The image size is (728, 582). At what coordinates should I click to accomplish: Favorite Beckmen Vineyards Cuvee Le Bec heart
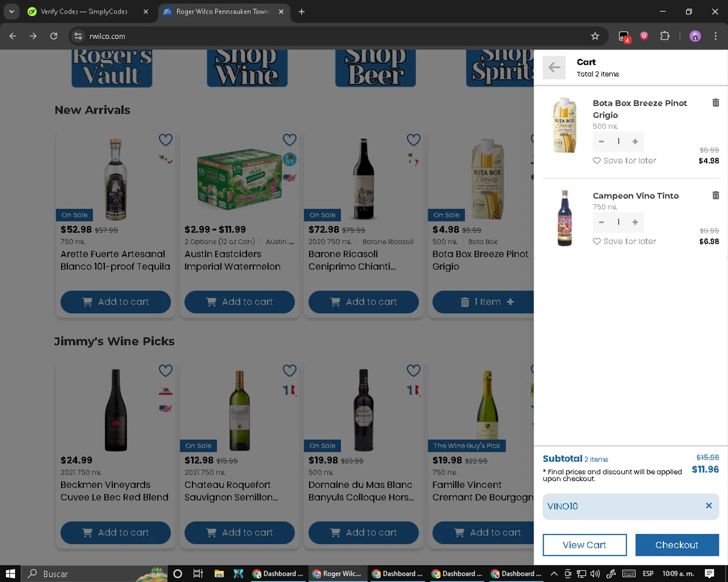(x=165, y=371)
